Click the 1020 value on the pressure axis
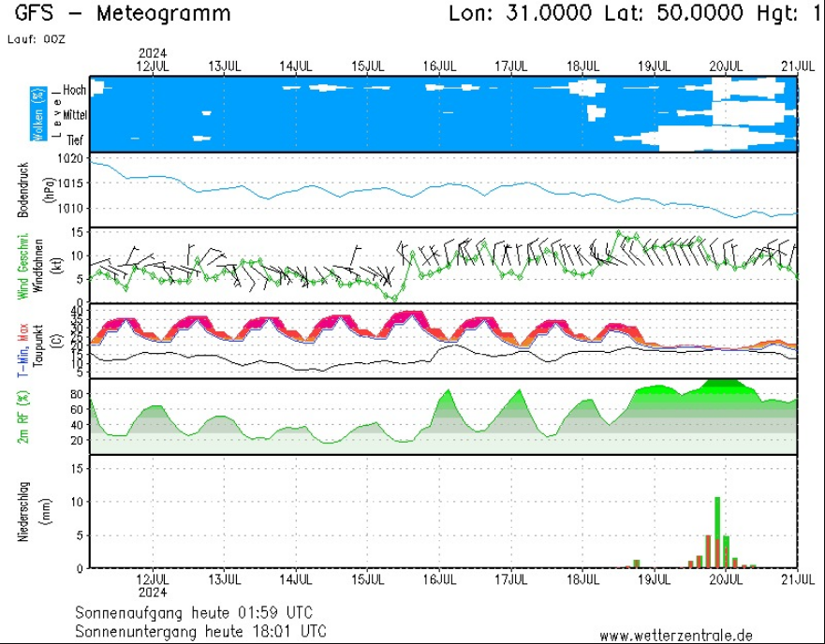 tap(70, 158)
